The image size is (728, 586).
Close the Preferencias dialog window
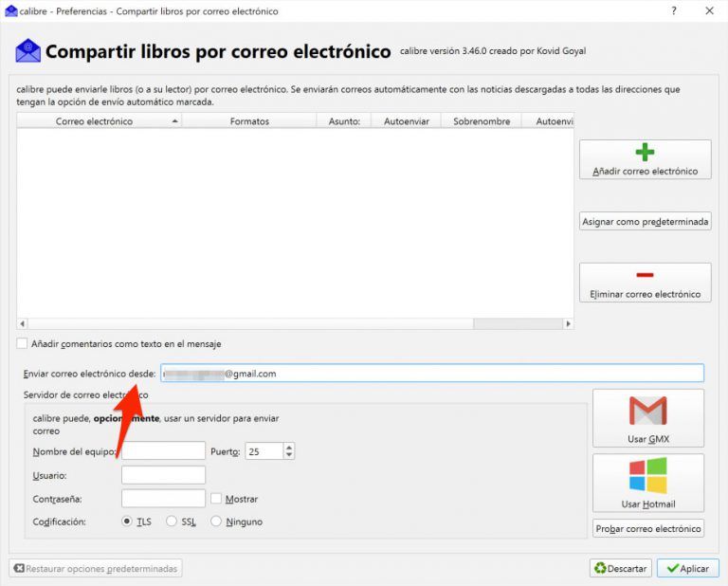709,10
